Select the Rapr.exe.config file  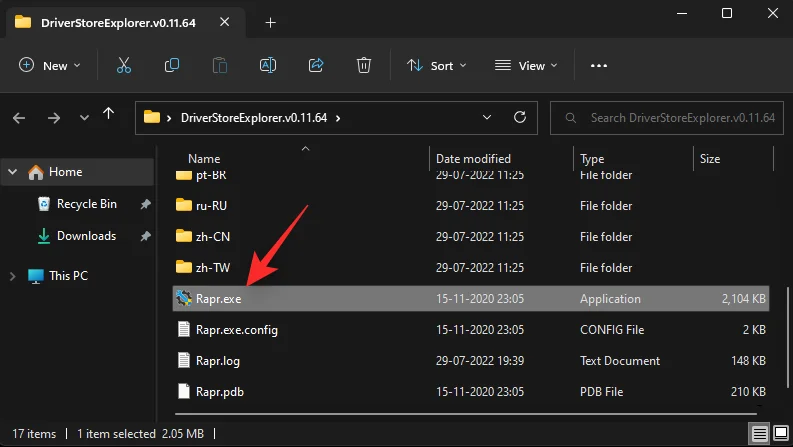[x=471, y=330]
